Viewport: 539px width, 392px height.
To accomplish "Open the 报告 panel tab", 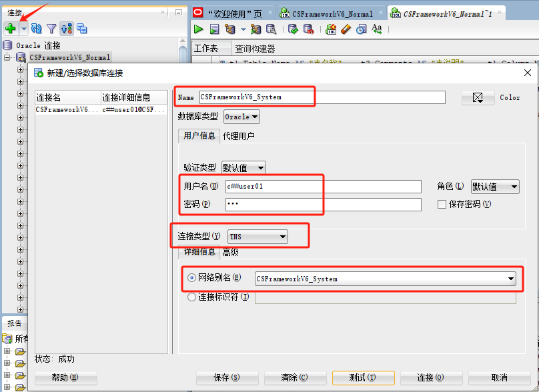I will (x=15, y=323).
